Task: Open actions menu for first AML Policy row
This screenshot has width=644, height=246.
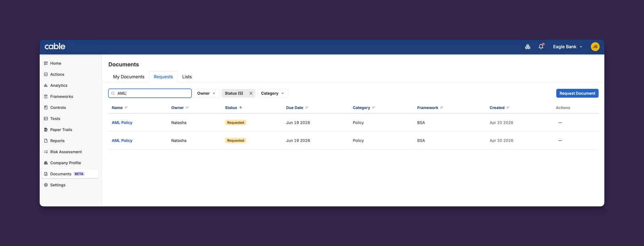Action: 560,123
